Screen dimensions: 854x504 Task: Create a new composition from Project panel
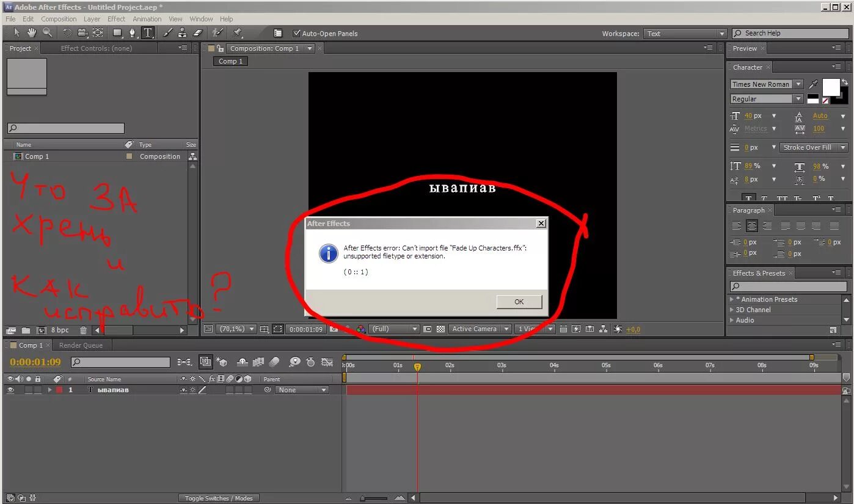click(x=41, y=330)
